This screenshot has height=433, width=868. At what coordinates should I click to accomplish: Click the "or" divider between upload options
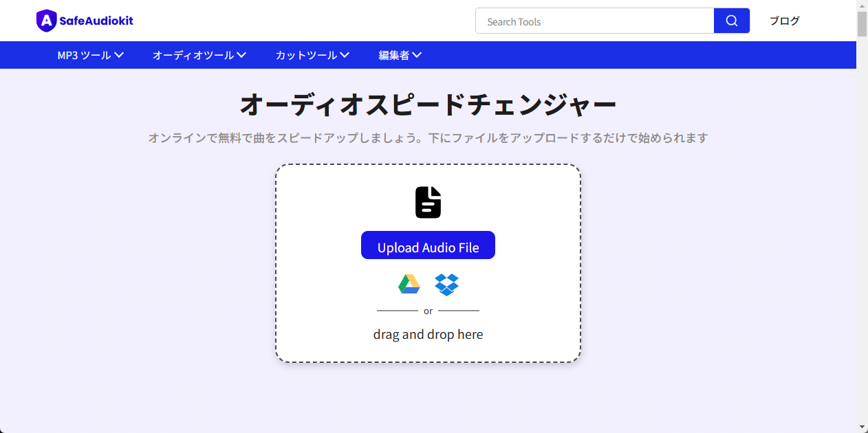(x=428, y=310)
